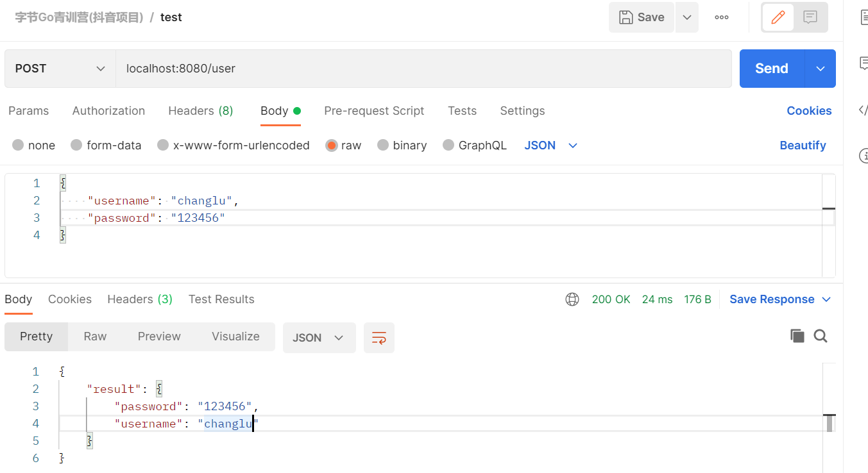Viewport: 868px width, 473px height.
Task: Open the Authorization tab
Action: pyautogui.click(x=108, y=111)
